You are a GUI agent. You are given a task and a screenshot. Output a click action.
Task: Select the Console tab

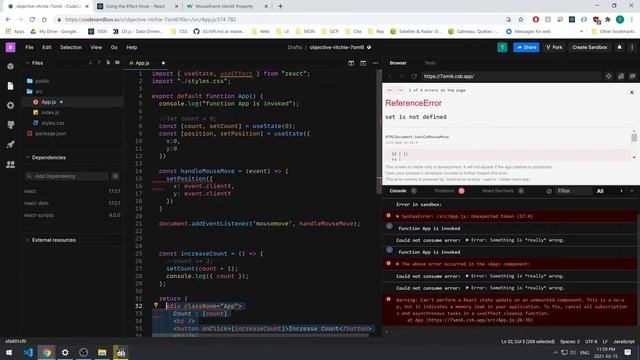click(x=398, y=191)
